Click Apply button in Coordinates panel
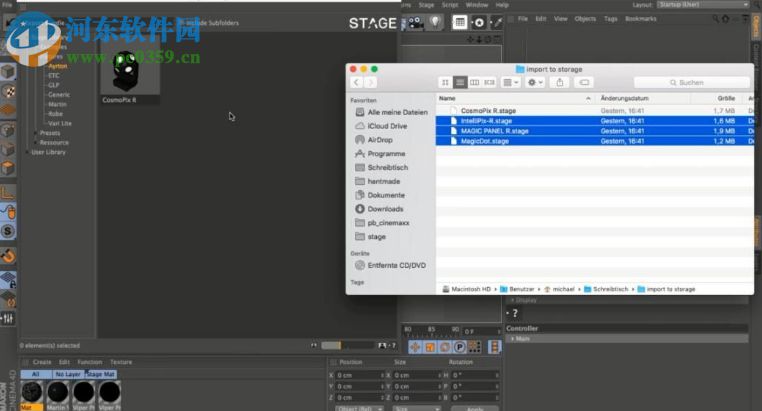The height and width of the screenshot is (411, 762). click(x=474, y=408)
